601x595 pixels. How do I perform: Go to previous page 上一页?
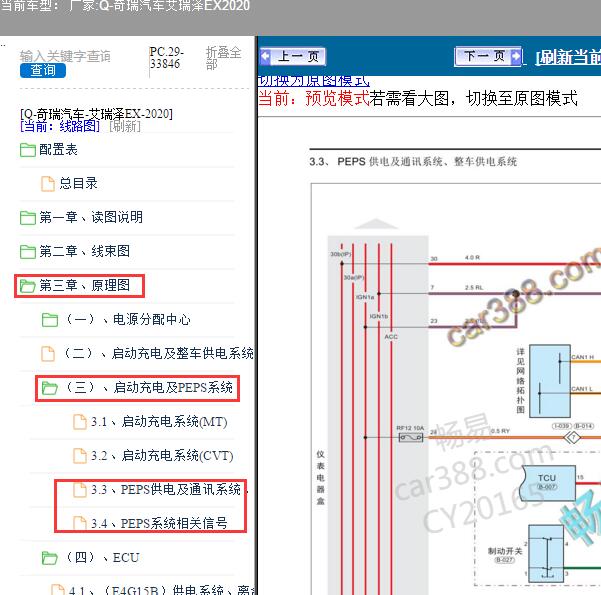pyautogui.click(x=292, y=57)
